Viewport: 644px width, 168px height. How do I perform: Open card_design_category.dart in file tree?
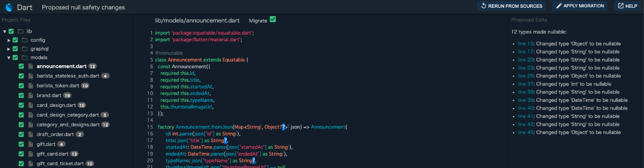click(x=68, y=115)
